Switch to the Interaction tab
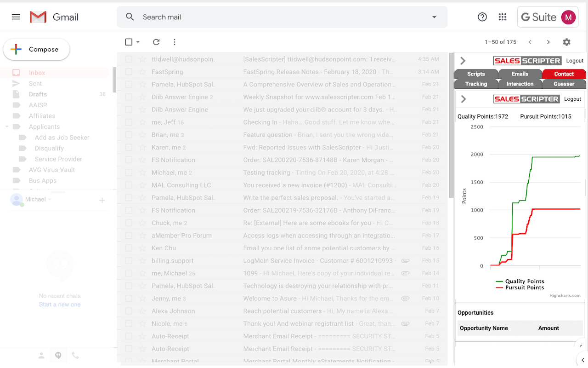This screenshot has height=368, width=588. [520, 84]
